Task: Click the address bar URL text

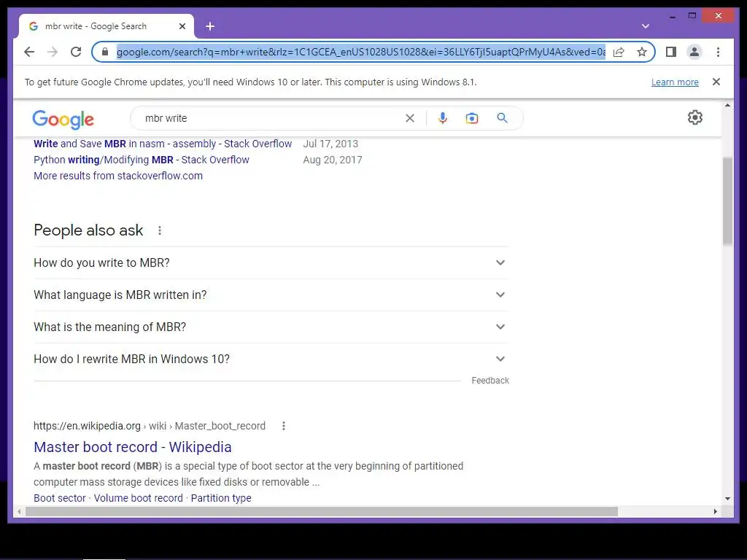Action: point(361,52)
